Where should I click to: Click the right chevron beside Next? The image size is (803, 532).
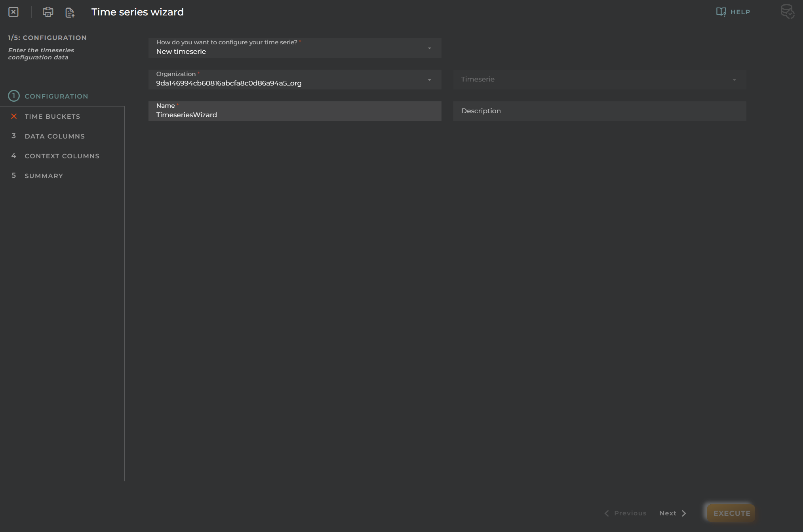[684, 513]
